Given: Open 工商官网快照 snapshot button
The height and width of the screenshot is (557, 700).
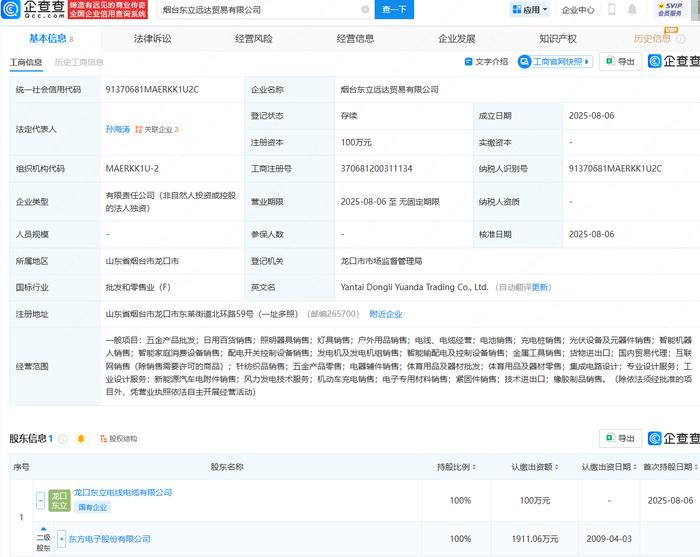Looking at the screenshot, I should [x=555, y=62].
